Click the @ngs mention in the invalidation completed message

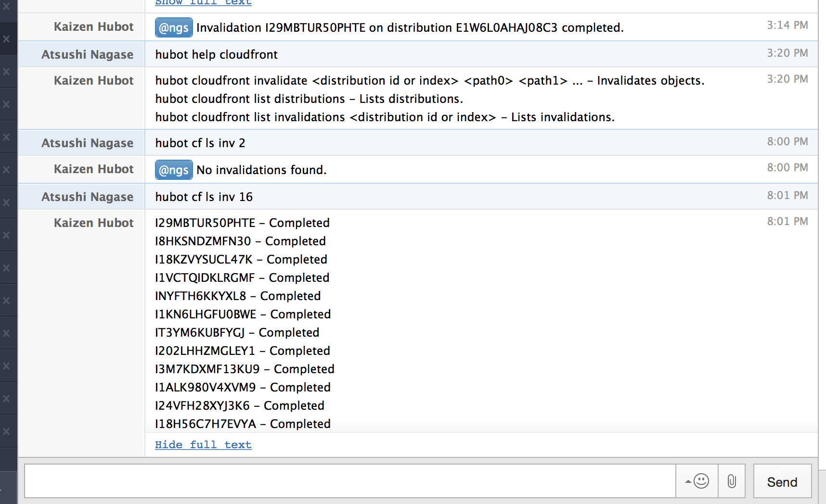coord(173,27)
